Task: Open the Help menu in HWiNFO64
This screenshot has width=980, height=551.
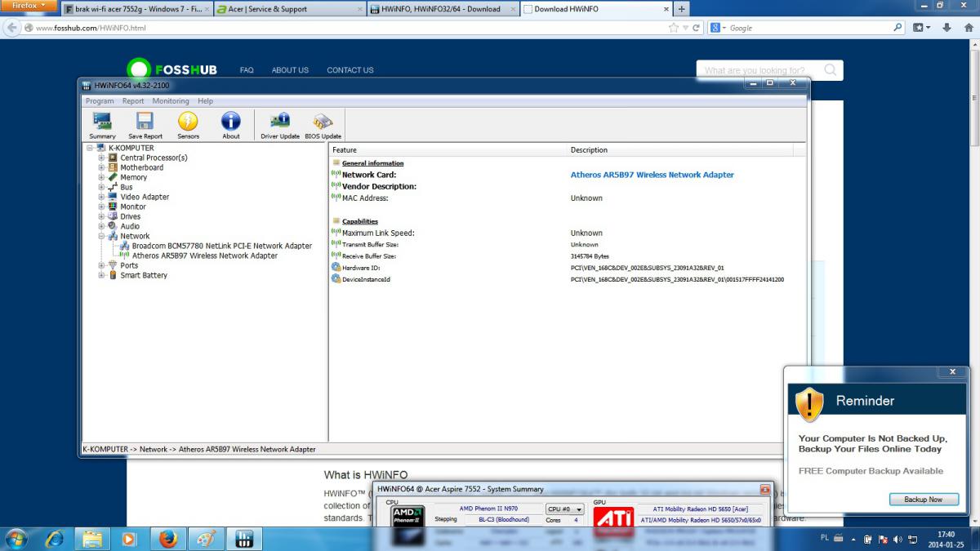Action: pyautogui.click(x=205, y=101)
